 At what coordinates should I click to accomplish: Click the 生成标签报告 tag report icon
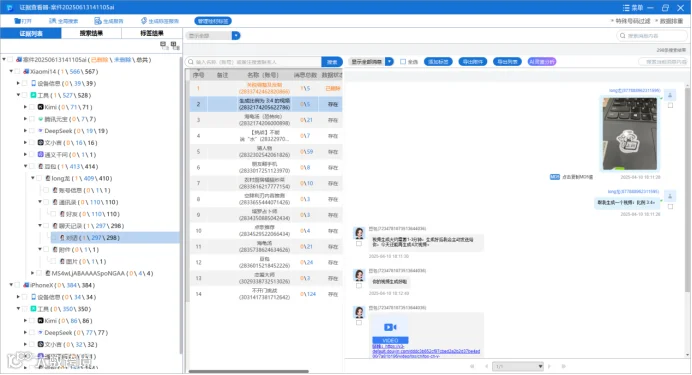(143, 21)
